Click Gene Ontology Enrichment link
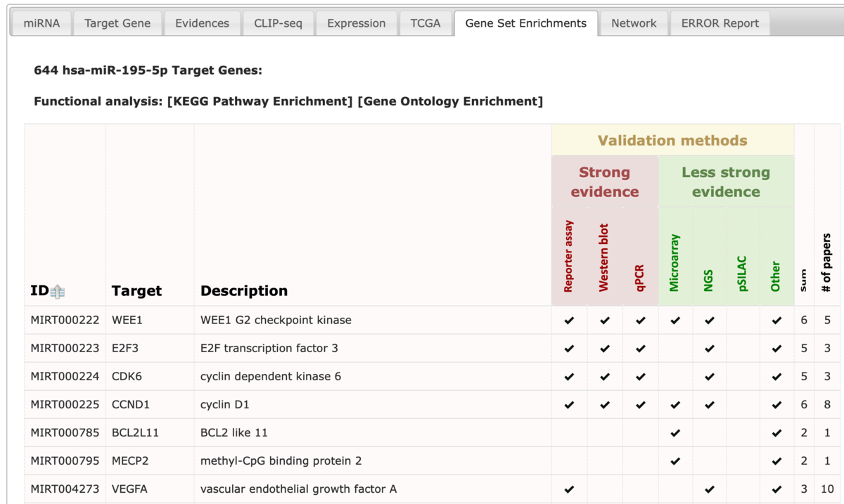Viewport: 844px width, 504px height. click(x=450, y=101)
